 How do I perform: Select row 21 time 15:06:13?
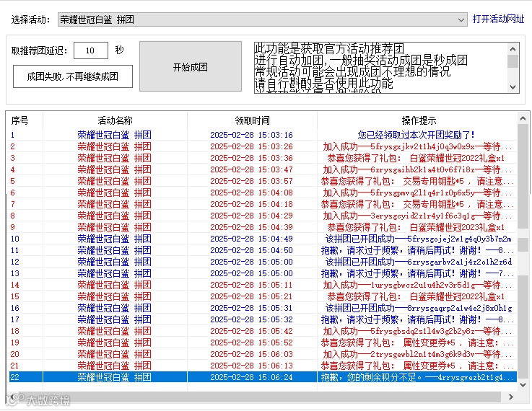coord(251,366)
